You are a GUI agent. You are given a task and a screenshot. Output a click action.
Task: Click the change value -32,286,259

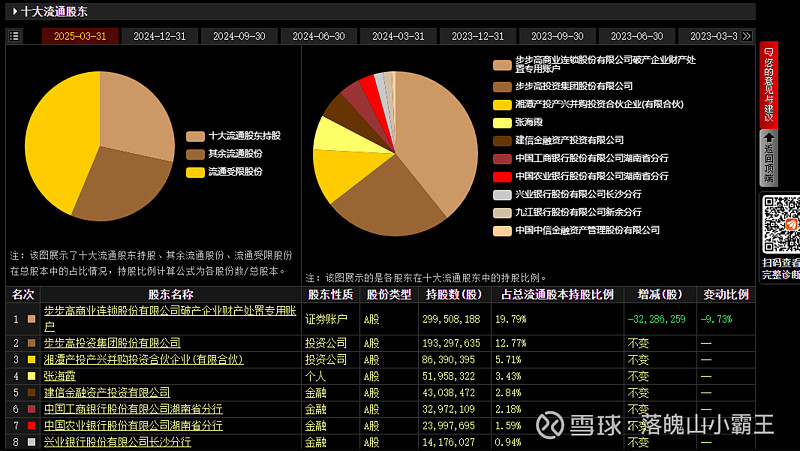coord(657,319)
